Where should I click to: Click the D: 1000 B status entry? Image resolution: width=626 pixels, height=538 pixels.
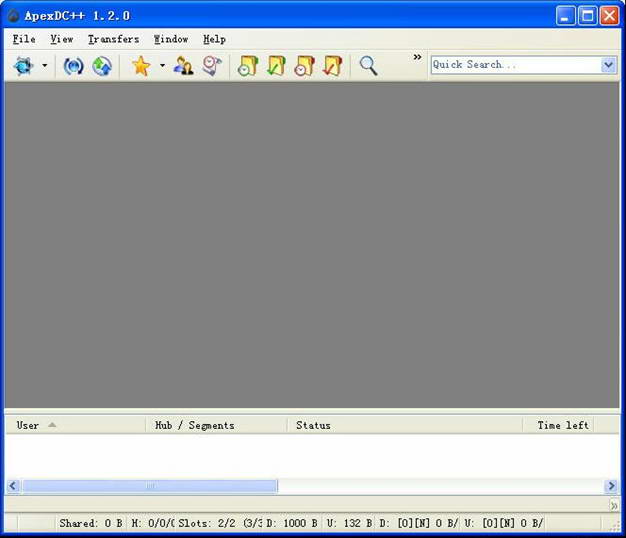click(292, 523)
